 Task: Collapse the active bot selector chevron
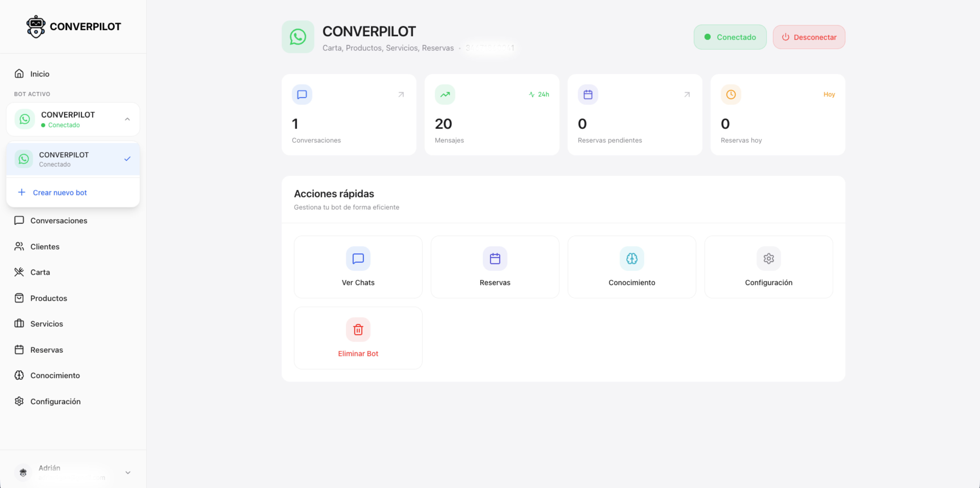pos(127,118)
